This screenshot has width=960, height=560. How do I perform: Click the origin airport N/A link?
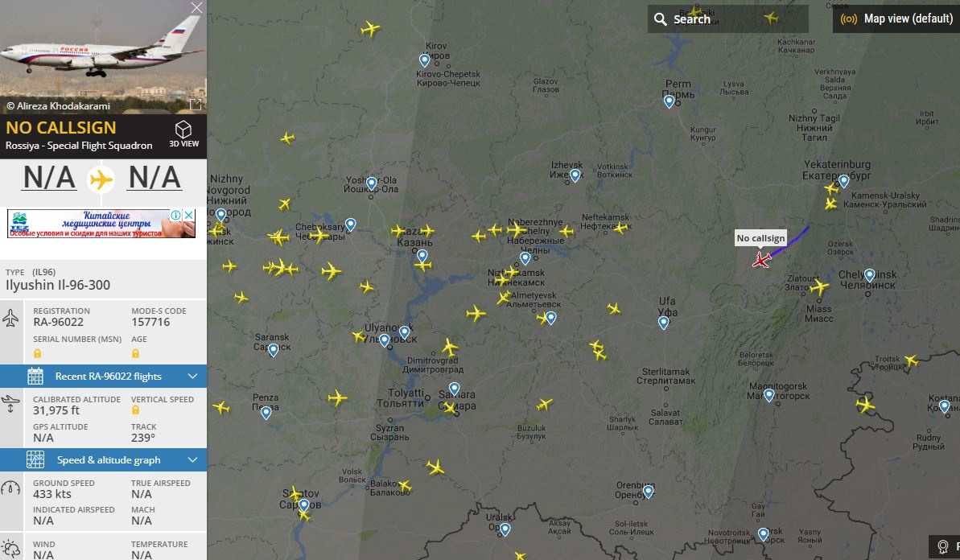(49, 178)
